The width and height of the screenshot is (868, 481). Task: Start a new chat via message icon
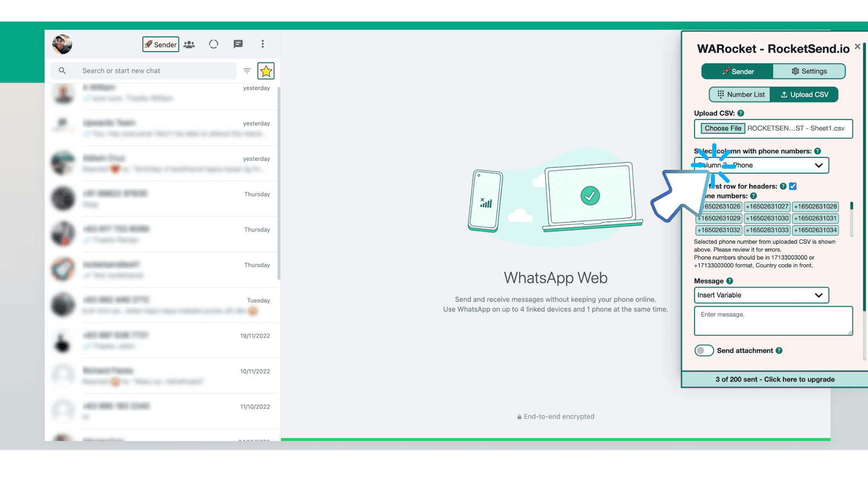pos(238,45)
